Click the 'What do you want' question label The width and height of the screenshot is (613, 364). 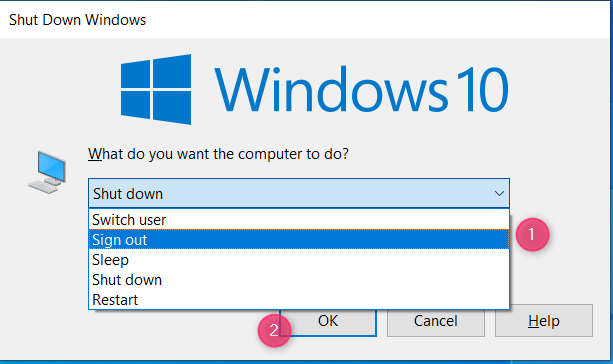218,154
